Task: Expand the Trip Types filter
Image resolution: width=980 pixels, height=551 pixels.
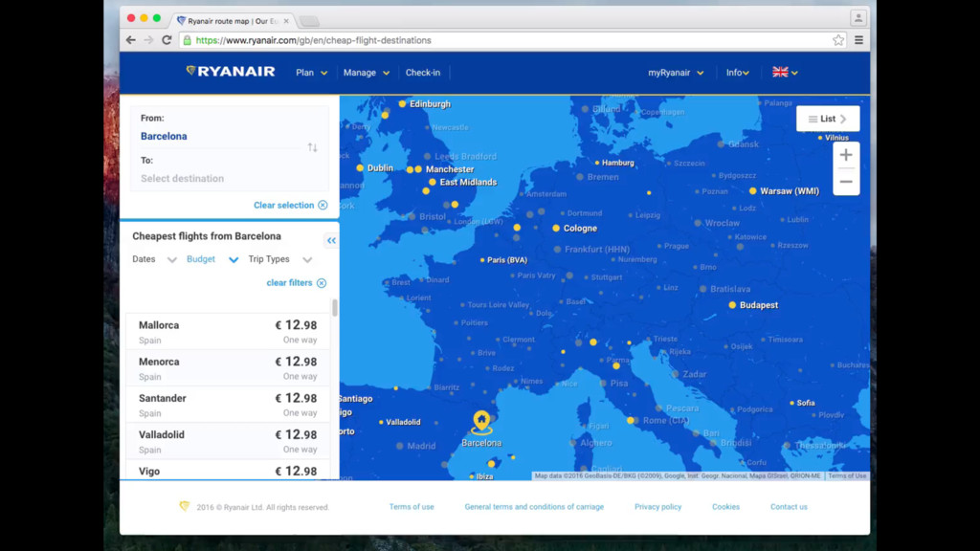Action: (x=280, y=259)
